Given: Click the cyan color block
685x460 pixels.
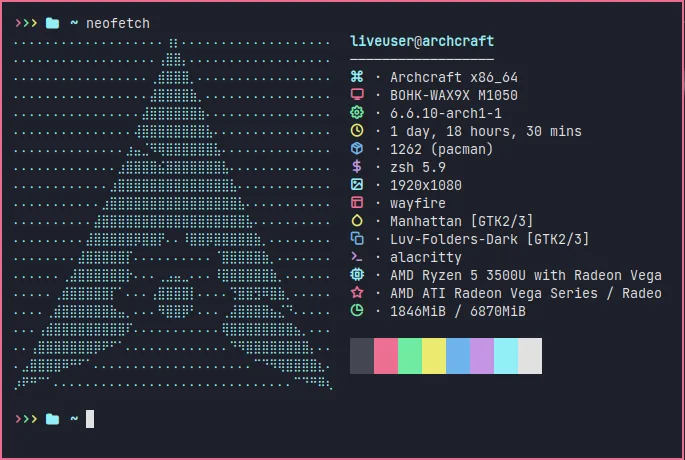Looking at the screenshot, I should pyautogui.click(x=506, y=356).
